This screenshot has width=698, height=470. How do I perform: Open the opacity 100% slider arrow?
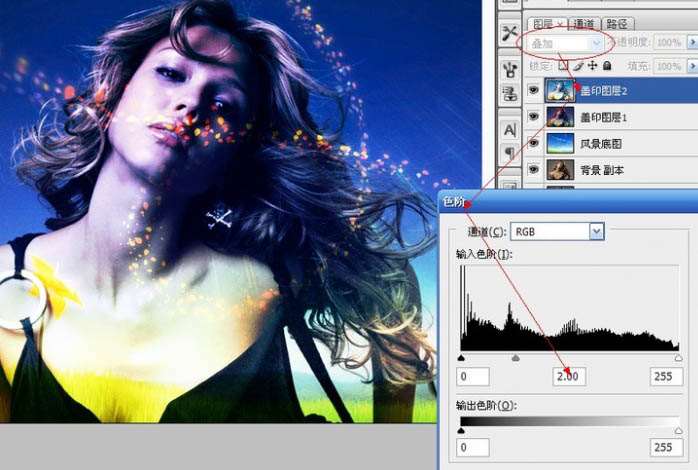(x=693, y=42)
